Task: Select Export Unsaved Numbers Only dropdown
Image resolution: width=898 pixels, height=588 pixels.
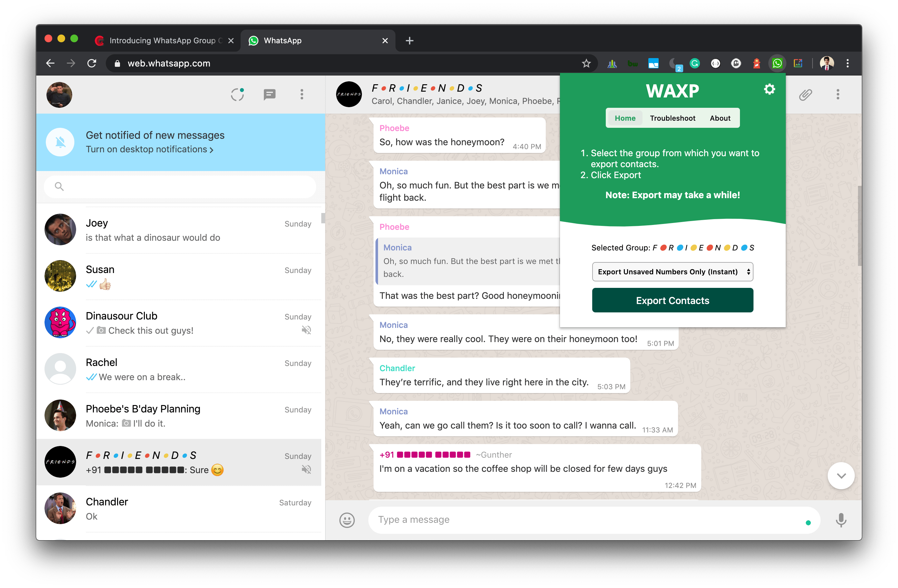Action: coord(672,272)
